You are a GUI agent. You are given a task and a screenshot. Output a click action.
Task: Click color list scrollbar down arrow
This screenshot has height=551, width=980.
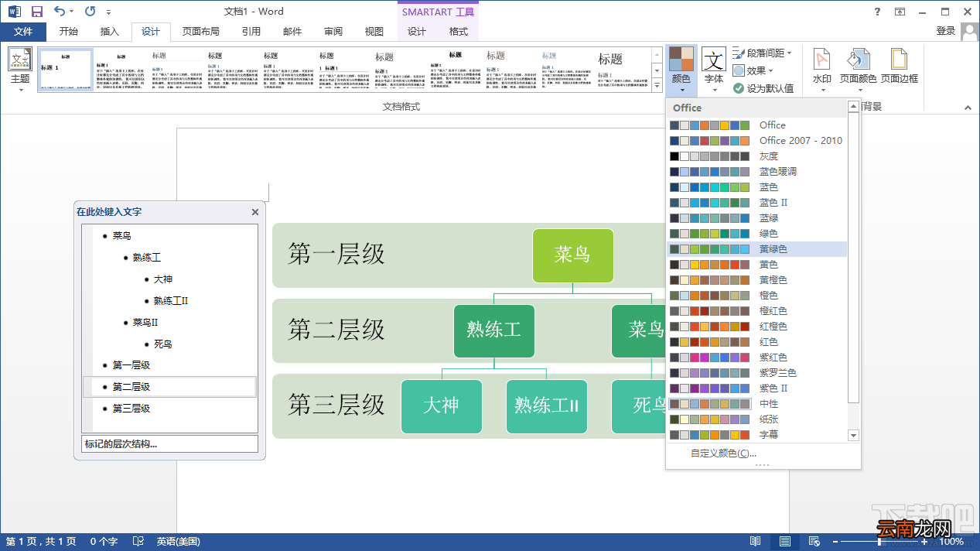pyautogui.click(x=854, y=435)
